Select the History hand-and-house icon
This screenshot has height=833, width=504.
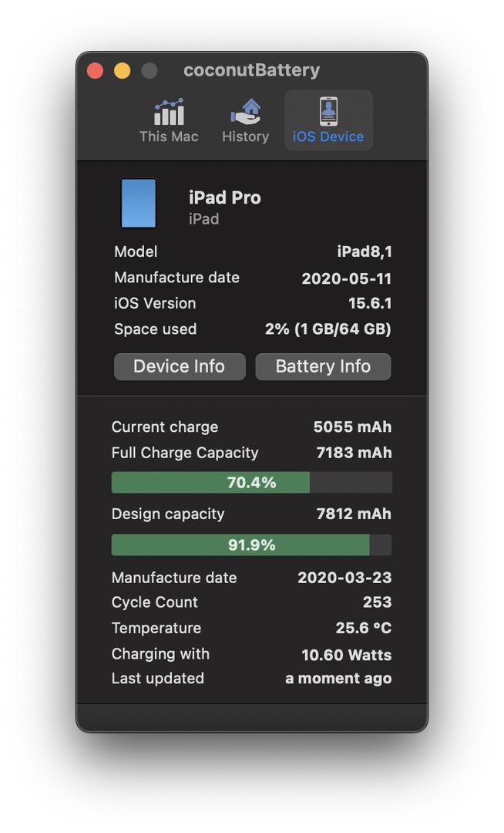point(245,112)
